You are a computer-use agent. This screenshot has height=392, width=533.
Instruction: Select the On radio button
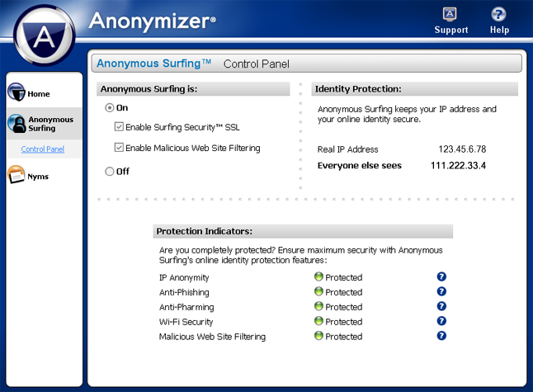point(109,108)
